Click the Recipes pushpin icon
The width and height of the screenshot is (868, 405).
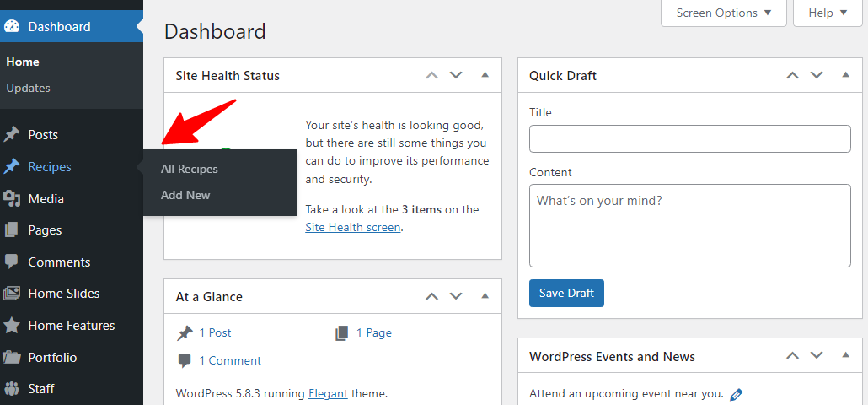pyautogui.click(x=12, y=167)
